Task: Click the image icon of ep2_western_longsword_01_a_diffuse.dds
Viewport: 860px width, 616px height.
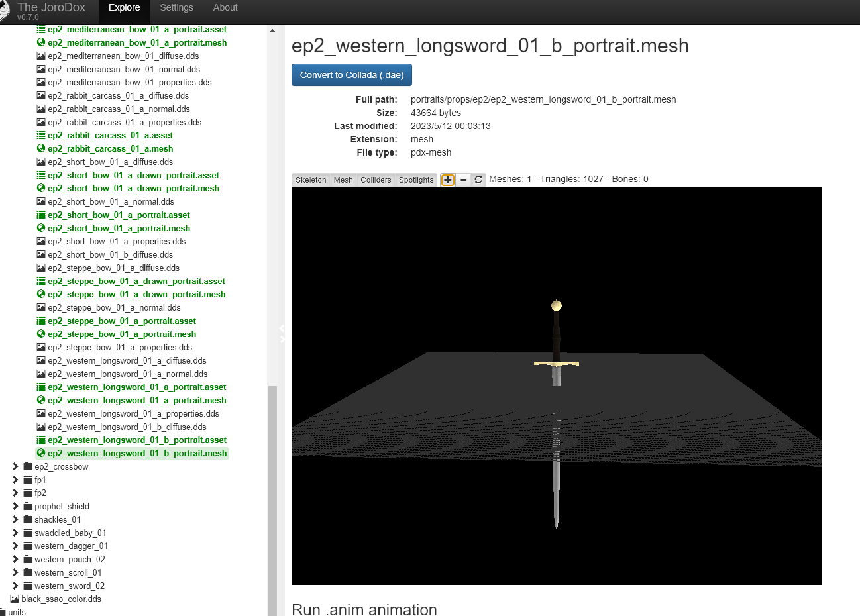Action: [40, 360]
